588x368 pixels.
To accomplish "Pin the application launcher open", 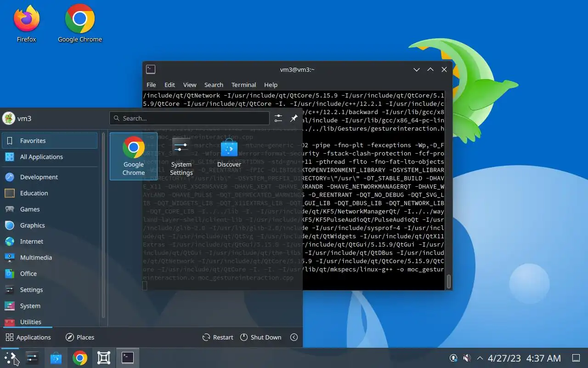I will pos(294,118).
